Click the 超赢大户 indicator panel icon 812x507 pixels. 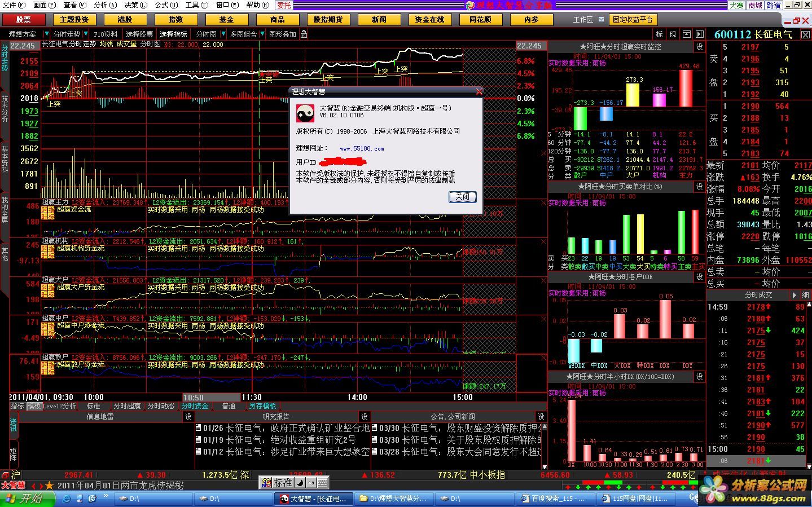coord(48,290)
